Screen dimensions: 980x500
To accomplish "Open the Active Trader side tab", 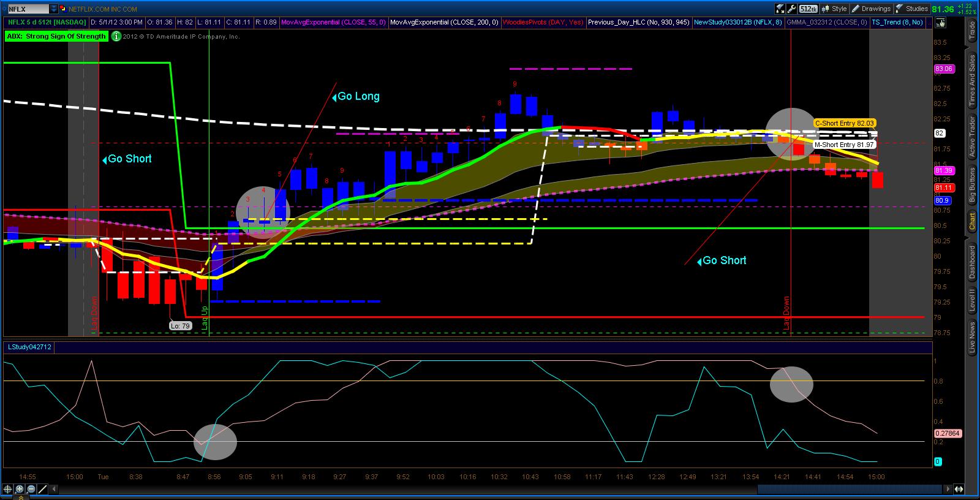I will click(972, 135).
